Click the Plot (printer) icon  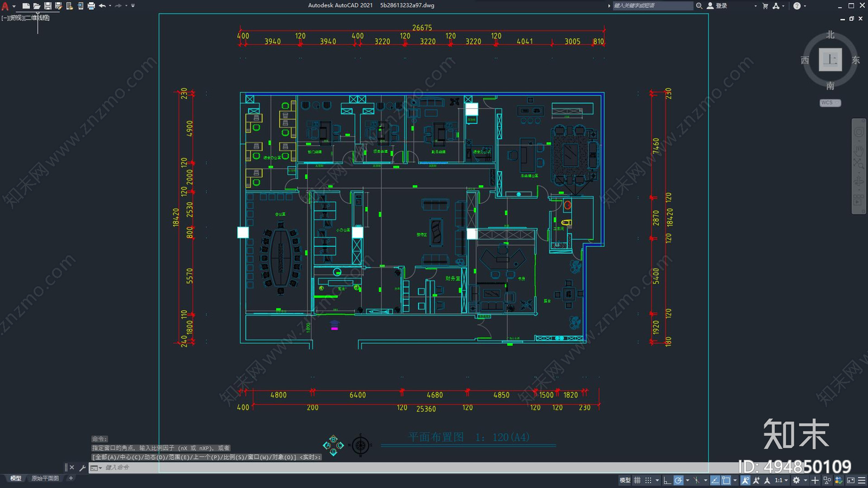point(91,6)
